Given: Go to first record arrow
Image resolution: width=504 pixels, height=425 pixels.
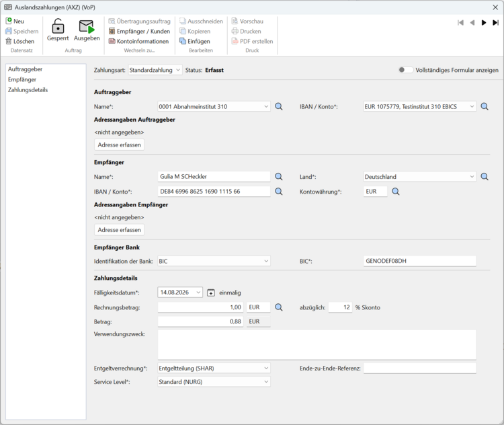Looking at the screenshot, I should point(460,22).
